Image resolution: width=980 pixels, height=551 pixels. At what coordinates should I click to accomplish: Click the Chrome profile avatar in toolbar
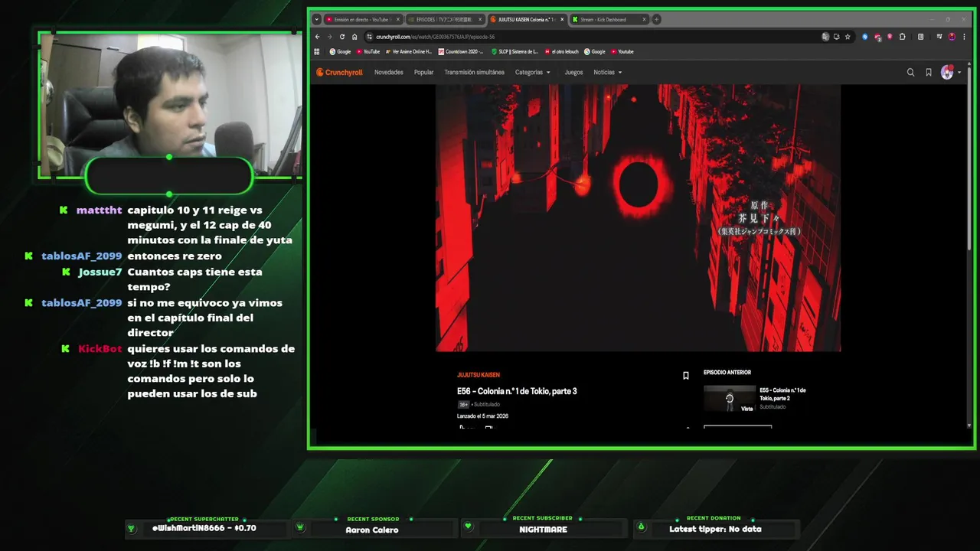(x=952, y=37)
